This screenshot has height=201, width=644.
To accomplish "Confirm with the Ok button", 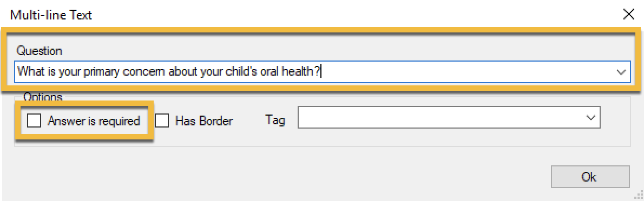I will coord(589,177).
